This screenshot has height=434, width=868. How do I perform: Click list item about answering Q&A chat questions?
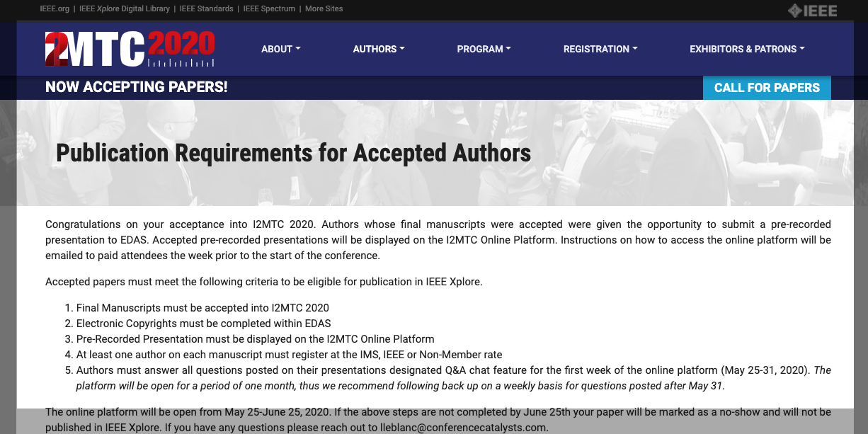tap(454, 378)
